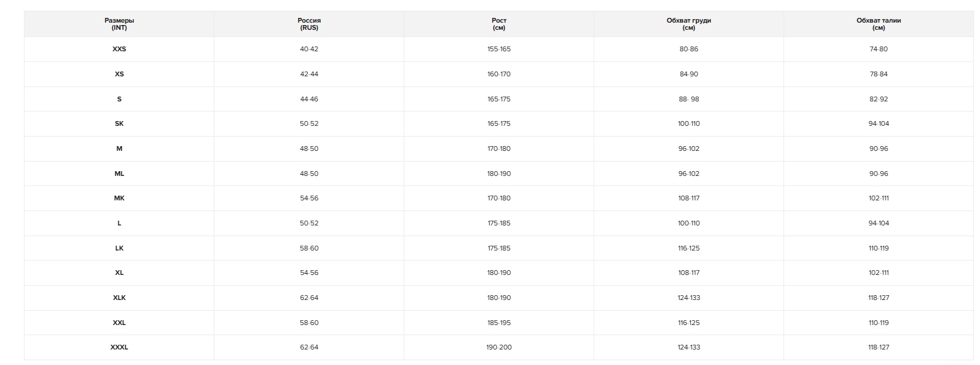980x365 pixels.
Task: Click waist value 74-80
Action: tap(878, 49)
